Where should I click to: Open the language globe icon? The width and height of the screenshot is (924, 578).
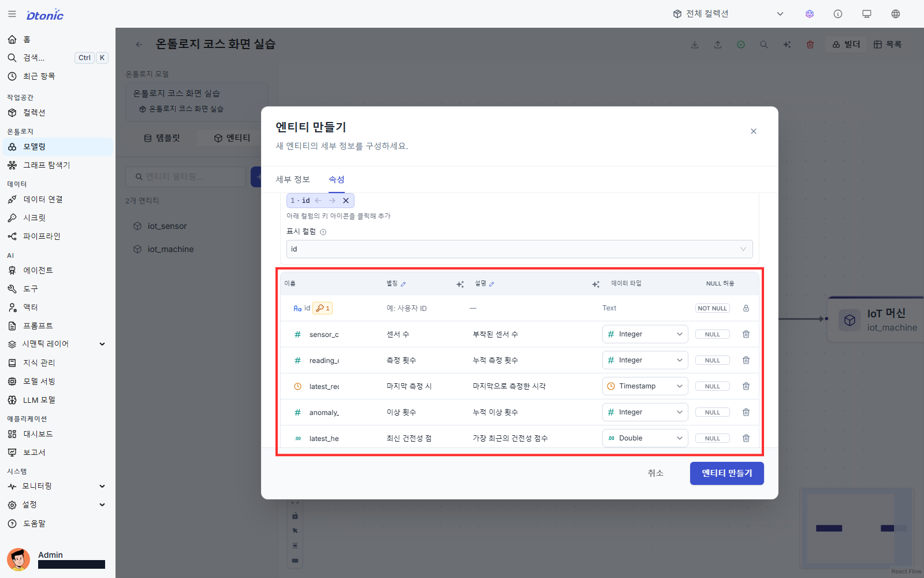point(896,14)
